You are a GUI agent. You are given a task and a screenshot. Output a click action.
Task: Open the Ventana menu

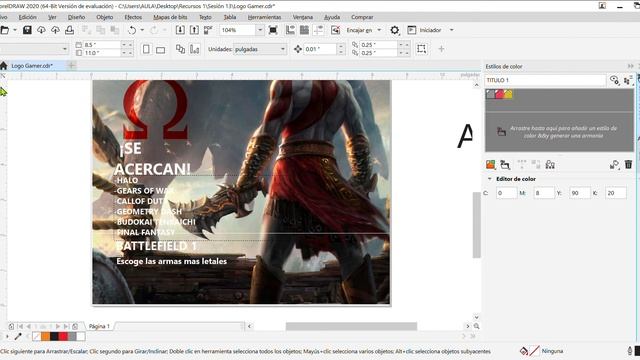pyautogui.click(x=302, y=17)
